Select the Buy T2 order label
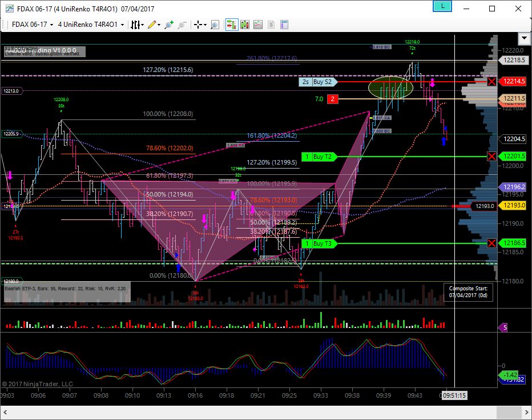This screenshot has width=532, height=420. click(323, 157)
